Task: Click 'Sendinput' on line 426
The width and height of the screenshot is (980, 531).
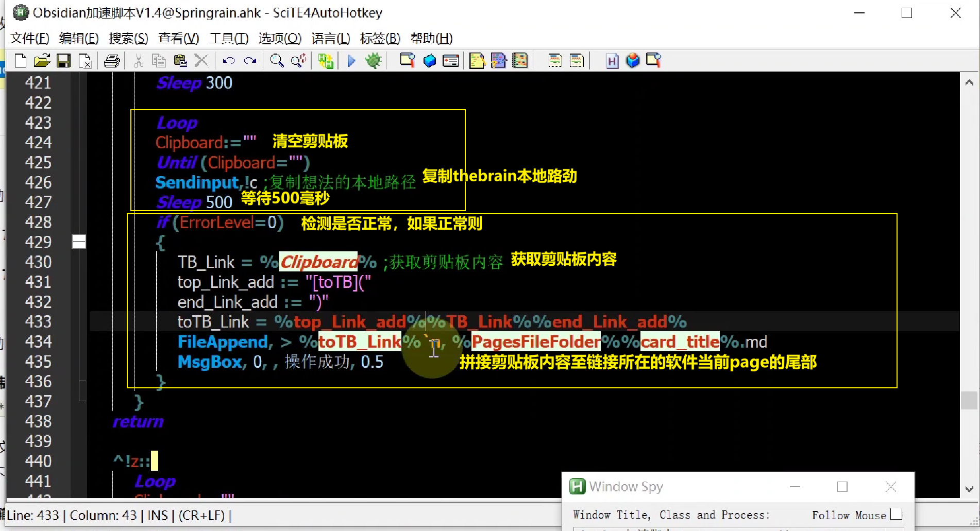Action: point(197,182)
